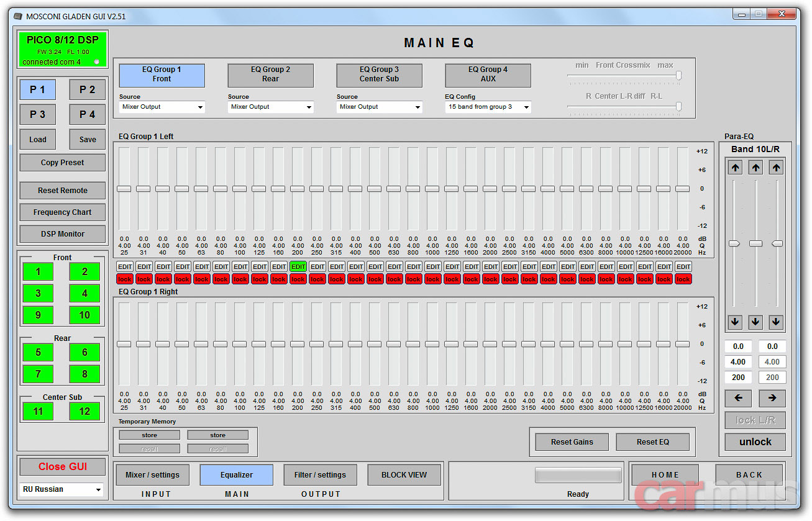Open the RU Russian language dropdown
Image resolution: width=812 pixels, height=521 pixels.
[x=62, y=489]
